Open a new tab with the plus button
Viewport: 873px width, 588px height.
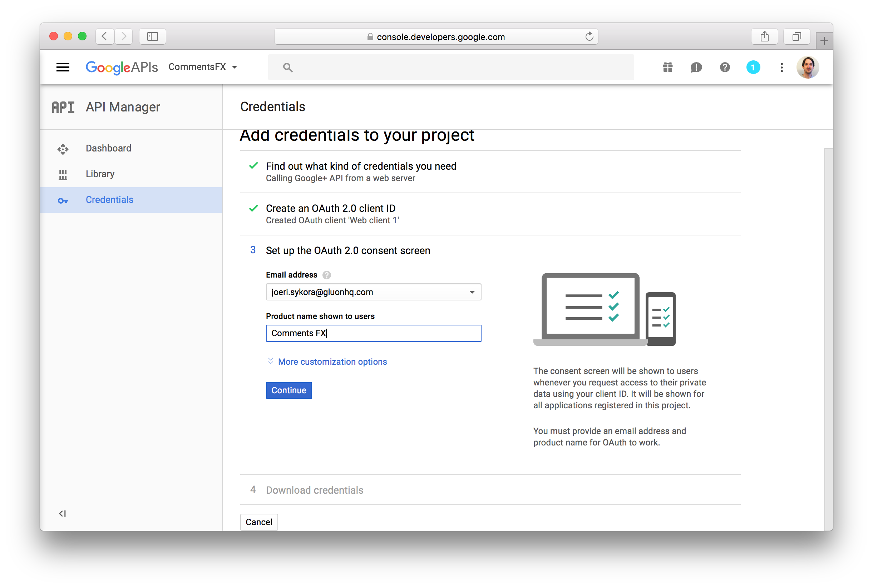pos(824,40)
